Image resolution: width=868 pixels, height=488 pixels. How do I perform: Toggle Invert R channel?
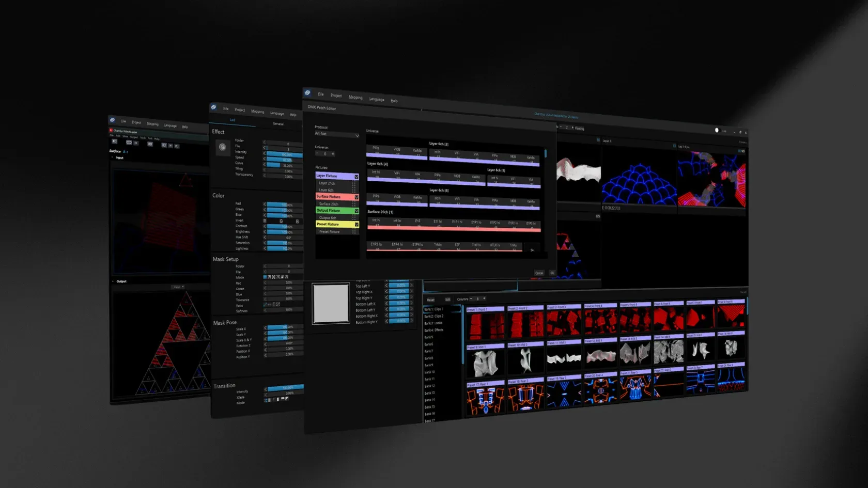pos(265,221)
